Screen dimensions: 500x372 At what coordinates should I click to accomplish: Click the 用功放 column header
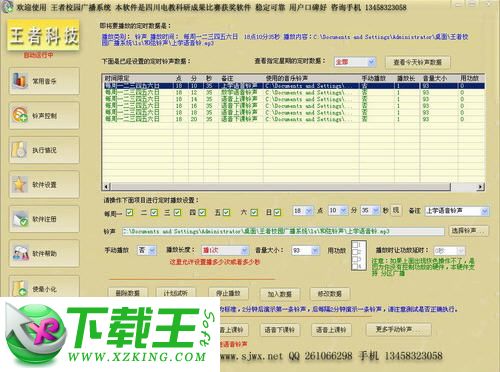pyautogui.click(x=470, y=78)
